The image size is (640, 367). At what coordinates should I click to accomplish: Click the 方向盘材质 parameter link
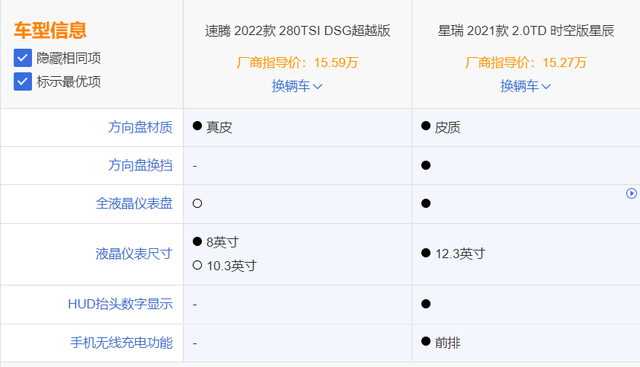tap(140, 127)
